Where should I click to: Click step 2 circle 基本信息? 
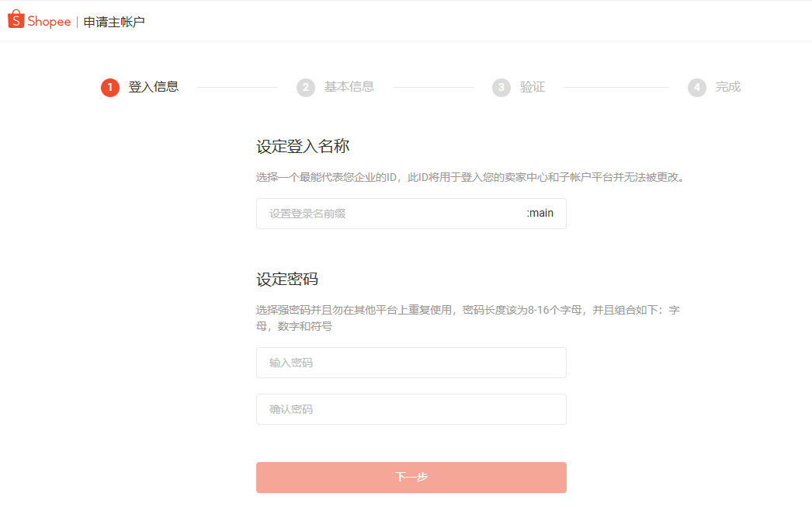tap(306, 87)
